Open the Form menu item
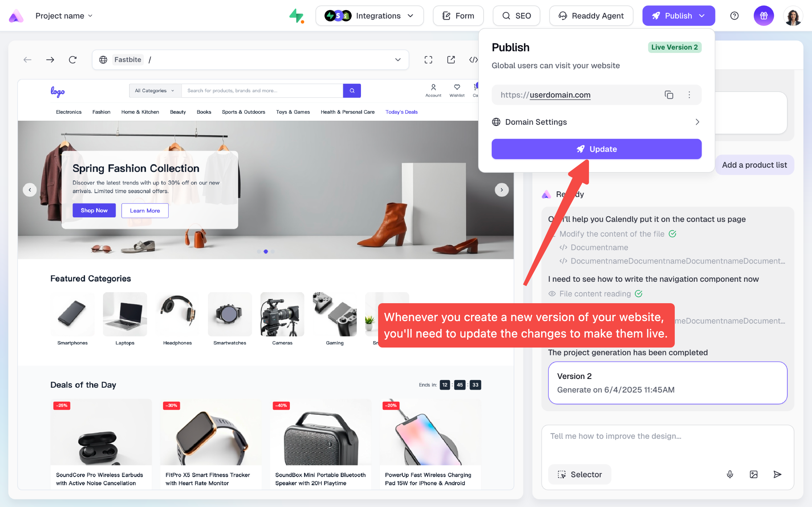Image resolution: width=812 pixels, height=507 pixels. [458, 16]
